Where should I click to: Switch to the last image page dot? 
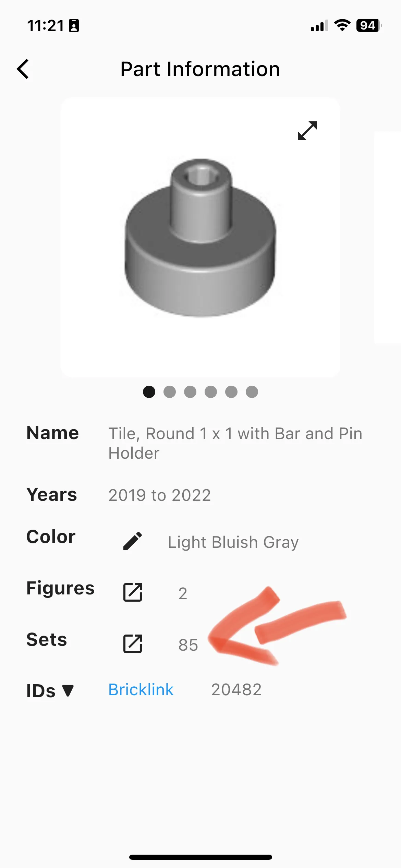[x=252, y=392]
